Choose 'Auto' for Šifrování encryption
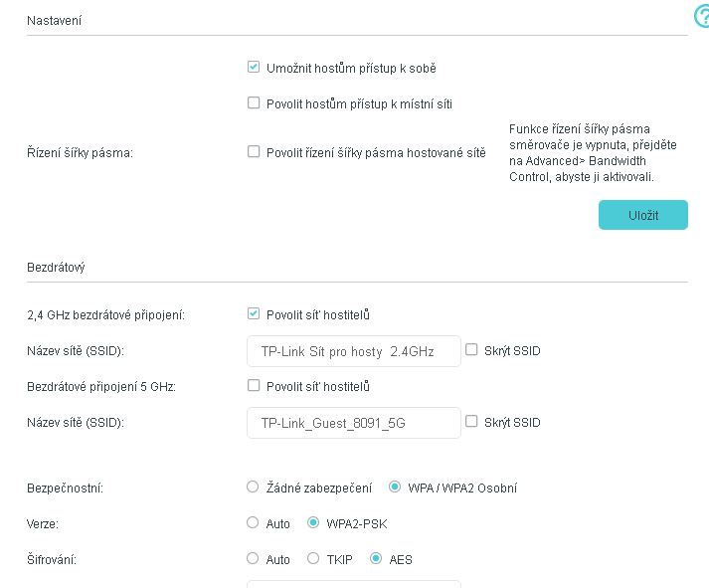709x588 pixels. tap(253, 559)
